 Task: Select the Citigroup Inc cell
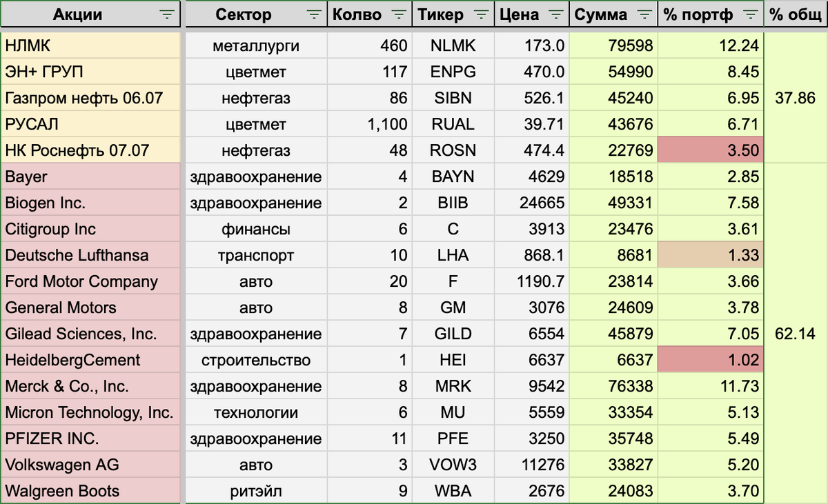pos(91,230)
